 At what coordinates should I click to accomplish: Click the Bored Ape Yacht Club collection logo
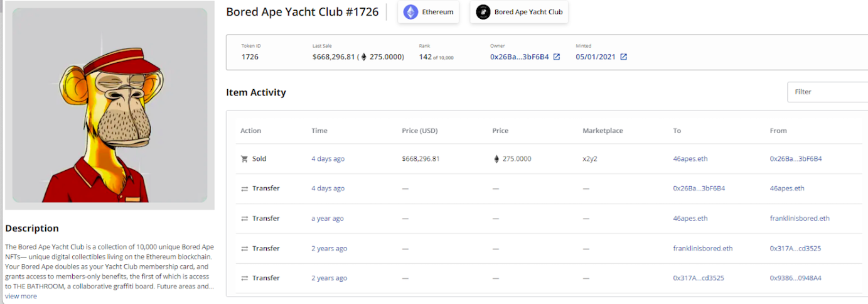(x=483, y=12)
